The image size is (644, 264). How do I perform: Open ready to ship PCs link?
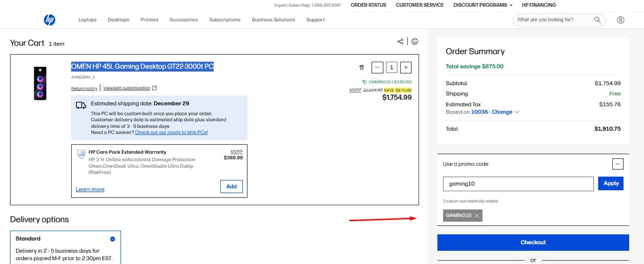pyautogui.click(x=171, y=132)
